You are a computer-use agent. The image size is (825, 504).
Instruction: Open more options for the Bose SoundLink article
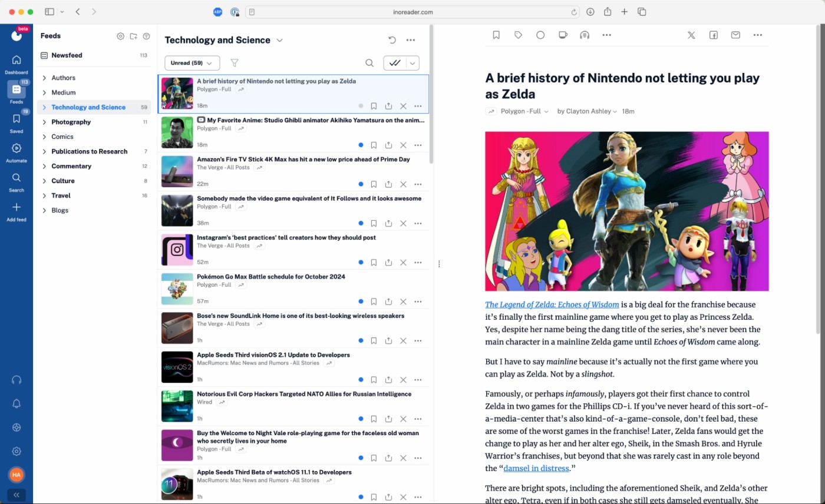coord(418,341)
